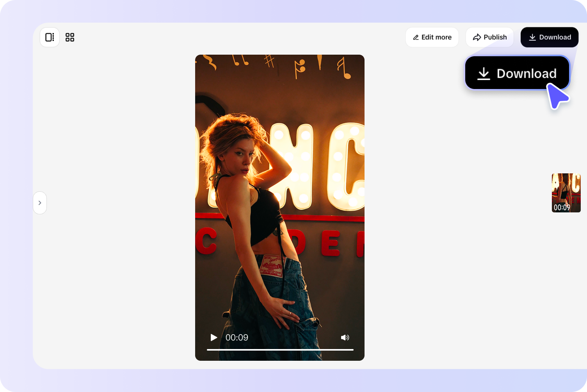Toggle playback with the play control

[x=213, y=337]
